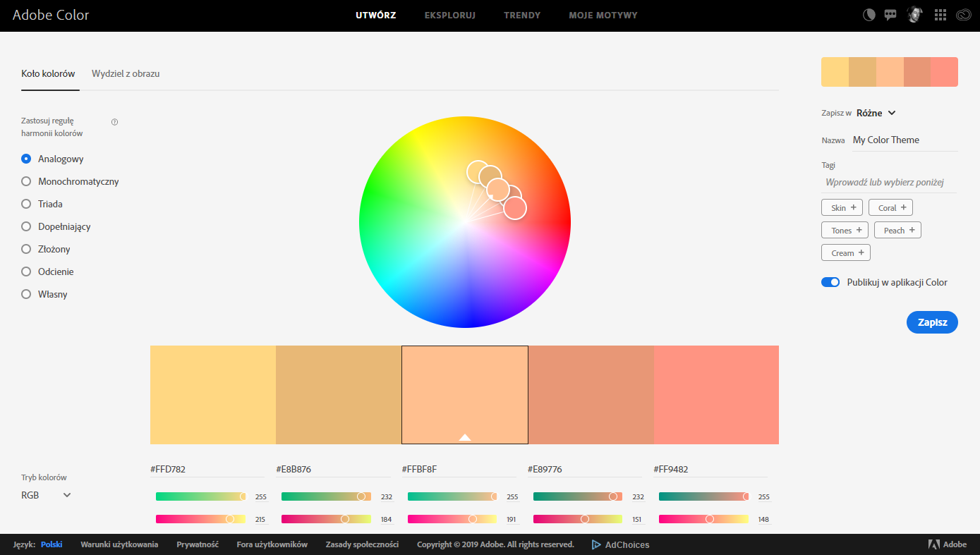Image resolution: width=980 pixels, height=555 pixels.
Task: Open the RGB color mode dropdown
Action: click(46, 495)
